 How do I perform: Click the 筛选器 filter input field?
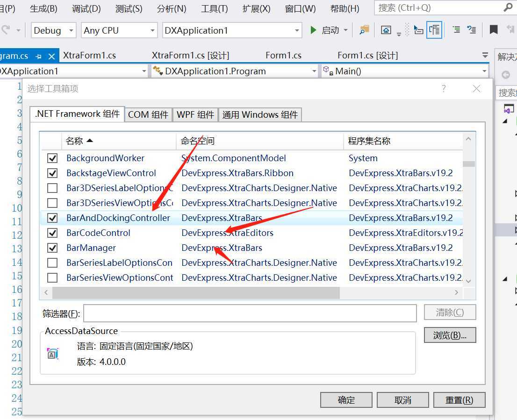[250, 313]
